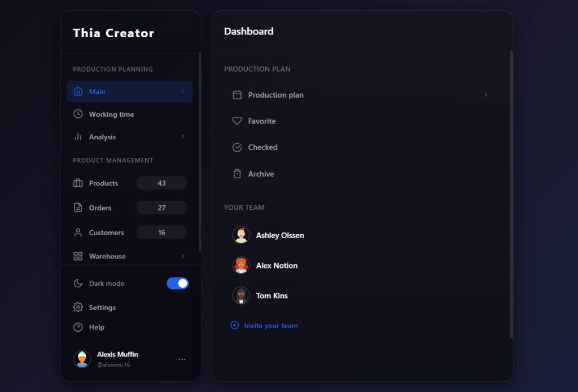
Task: Click the Dashboard panel vertical scrollbar
Action: (x=511, y=195)
